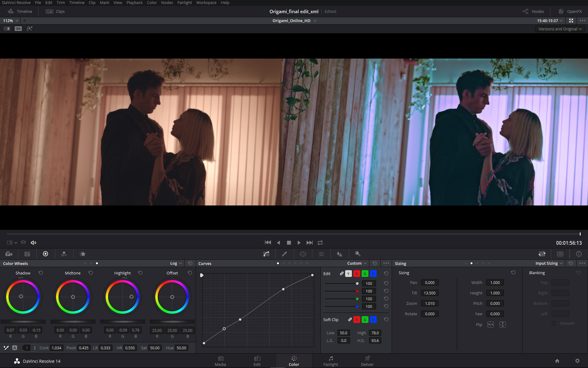Toggle the Soft Clip link channels
Image resolution: width=588 pixels, height=368 pixels.
(x=350, y=320)
